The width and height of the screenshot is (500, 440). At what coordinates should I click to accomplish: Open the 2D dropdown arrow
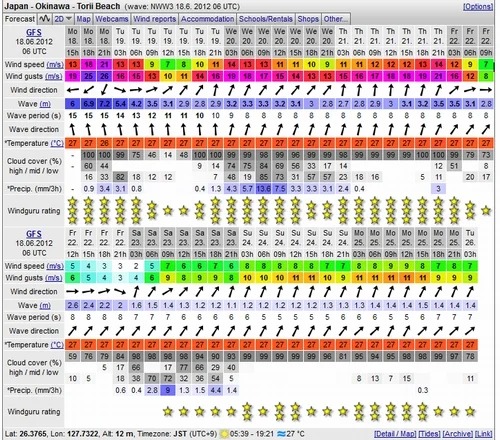coord(69,19)
